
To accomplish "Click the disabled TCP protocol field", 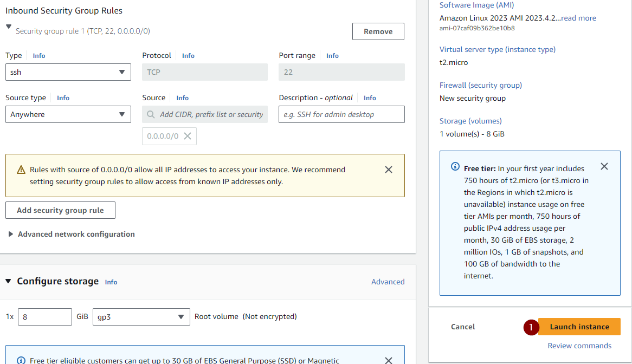I will (205, 72).
